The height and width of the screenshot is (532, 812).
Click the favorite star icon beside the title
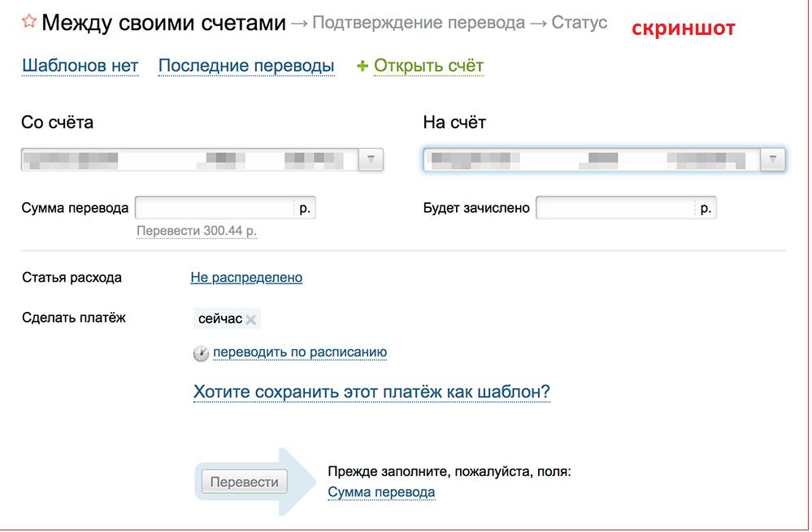[29, 21]
